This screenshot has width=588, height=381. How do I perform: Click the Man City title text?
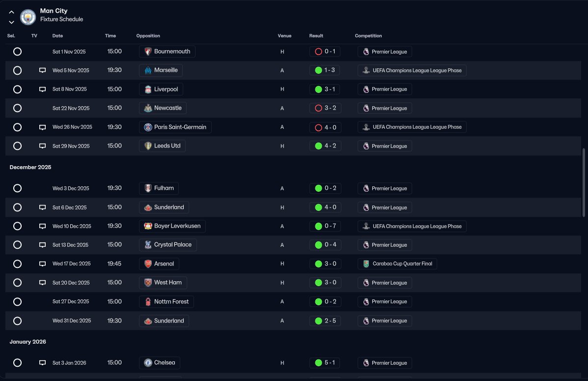click(54, 11)
